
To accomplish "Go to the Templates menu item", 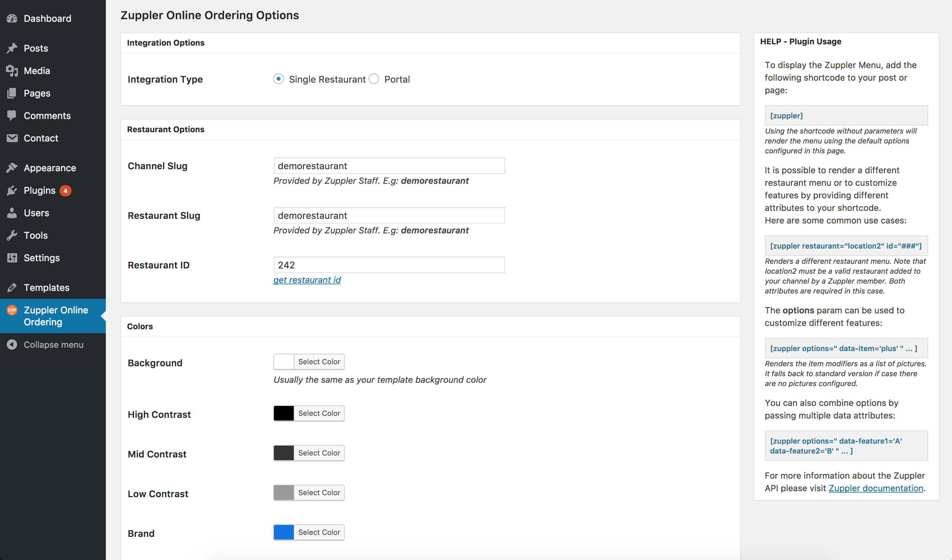I will (x=46, y=287).
